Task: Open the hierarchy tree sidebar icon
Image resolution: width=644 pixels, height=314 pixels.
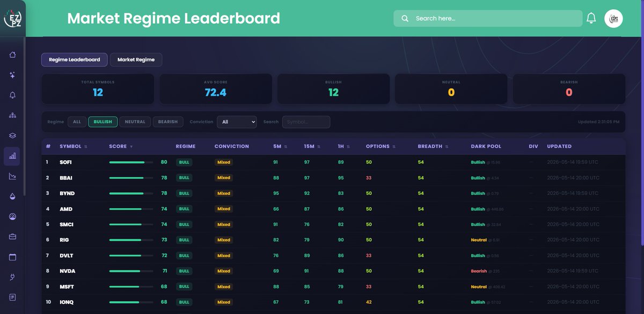Action: pyautogui.click(x=12, y=115)
